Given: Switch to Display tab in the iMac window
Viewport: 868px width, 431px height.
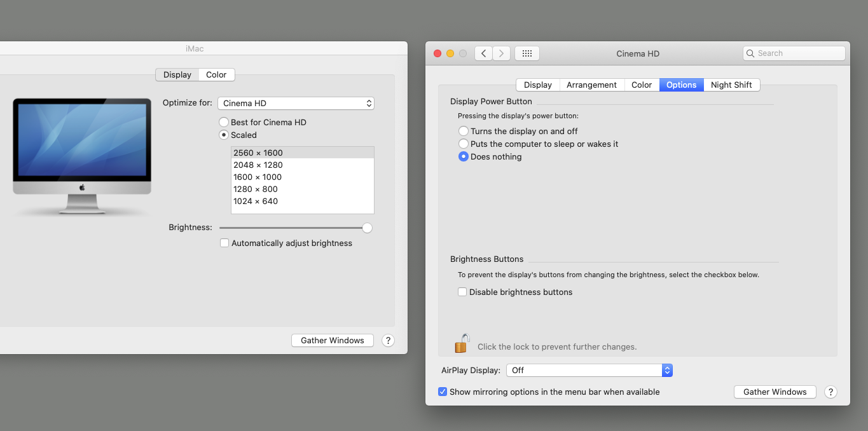Looking at the screenshot, I should coord(177,74).
